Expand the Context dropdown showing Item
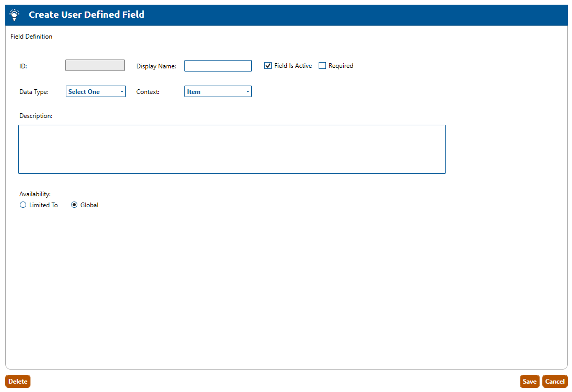This screenshot has width=572, height=392. [218, 92]
